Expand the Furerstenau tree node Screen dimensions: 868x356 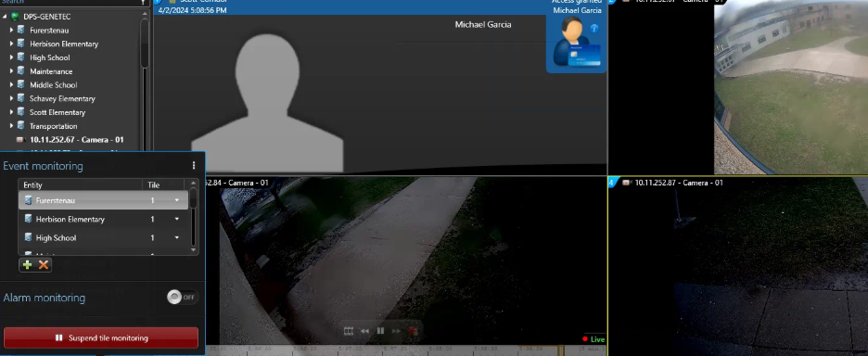(x=11, y=30)
